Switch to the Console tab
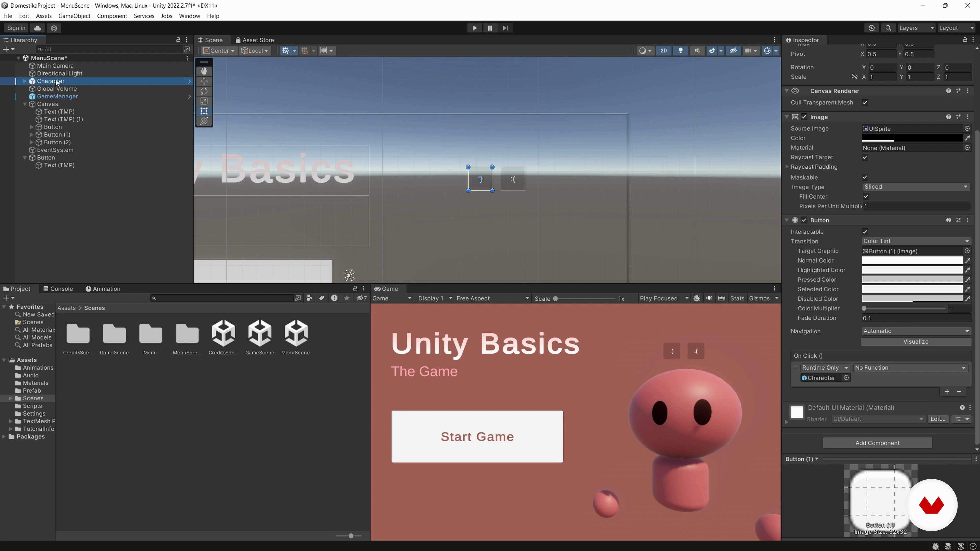 [58, 289]
